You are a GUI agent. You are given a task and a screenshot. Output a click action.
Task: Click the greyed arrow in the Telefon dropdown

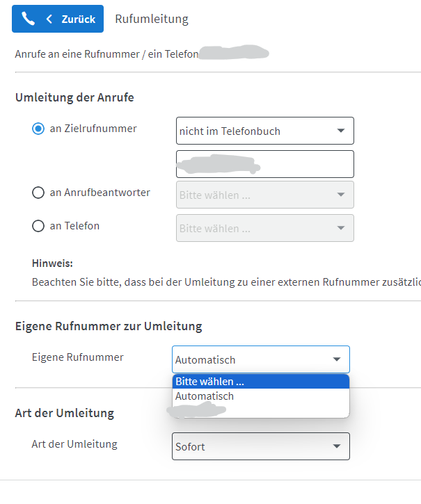point(340,228)
